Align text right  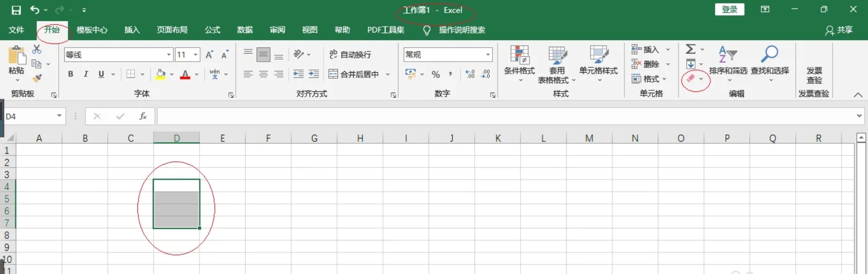(279, 74)
